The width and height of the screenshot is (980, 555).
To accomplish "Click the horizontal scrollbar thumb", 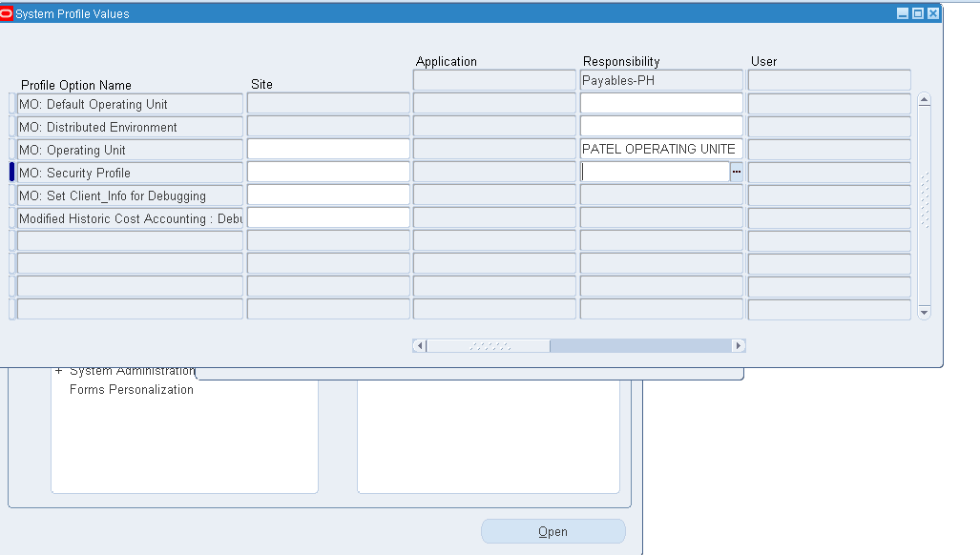I will (x=489, y=345).
